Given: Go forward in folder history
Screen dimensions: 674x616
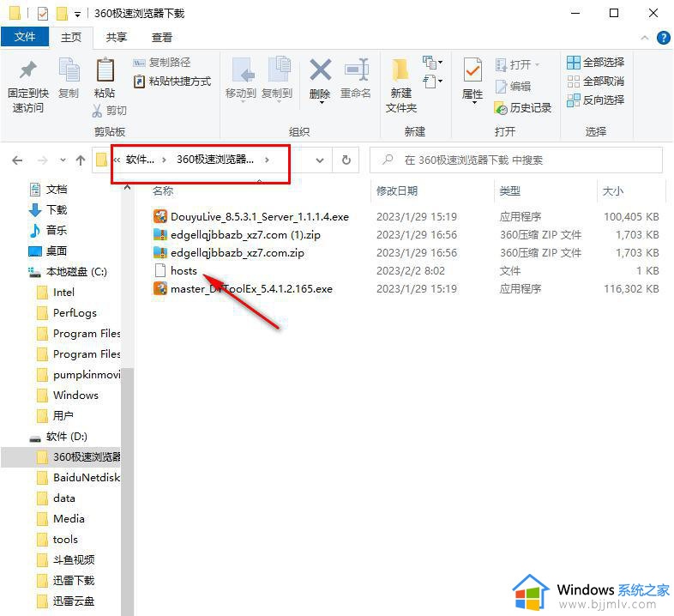Looking at the screenshot, I should [x=43, y=160].
